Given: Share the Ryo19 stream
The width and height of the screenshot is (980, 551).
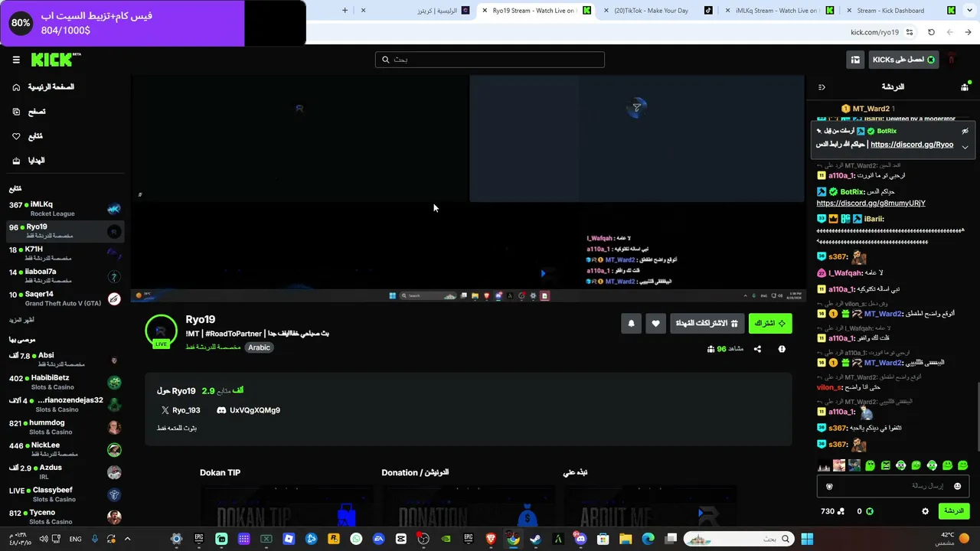Looking at the screenshot, I should (x=757, y=349).
